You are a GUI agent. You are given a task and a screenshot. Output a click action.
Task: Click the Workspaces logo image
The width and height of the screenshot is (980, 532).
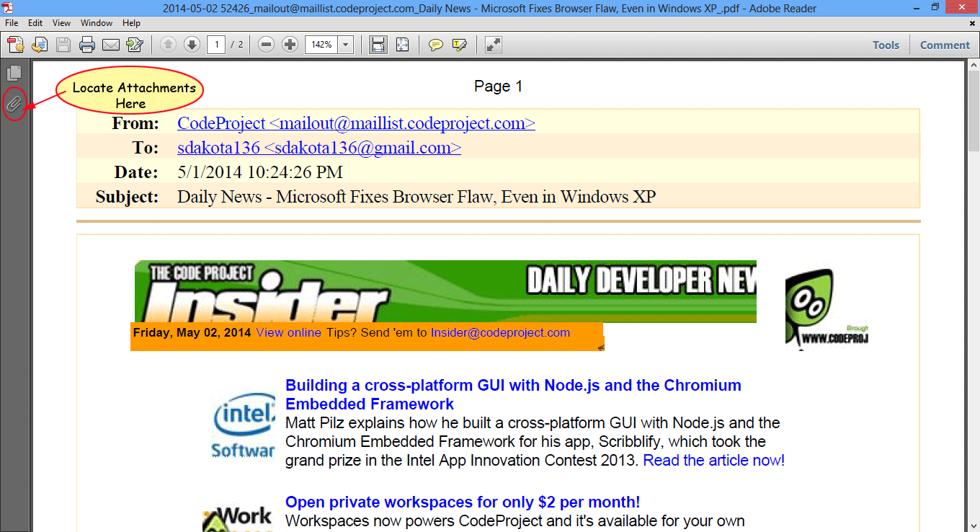(x=238, y=518)
